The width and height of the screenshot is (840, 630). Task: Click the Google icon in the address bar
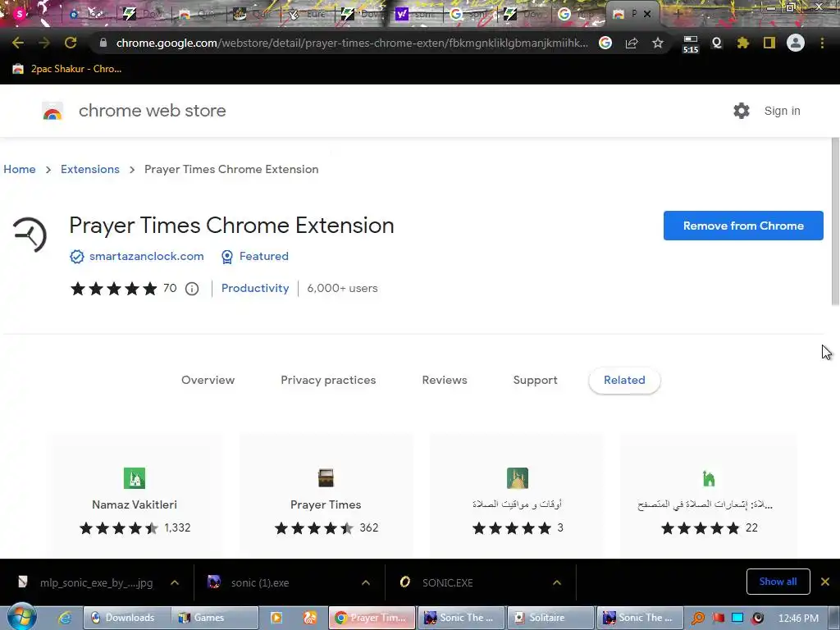(x=605, y=43)
